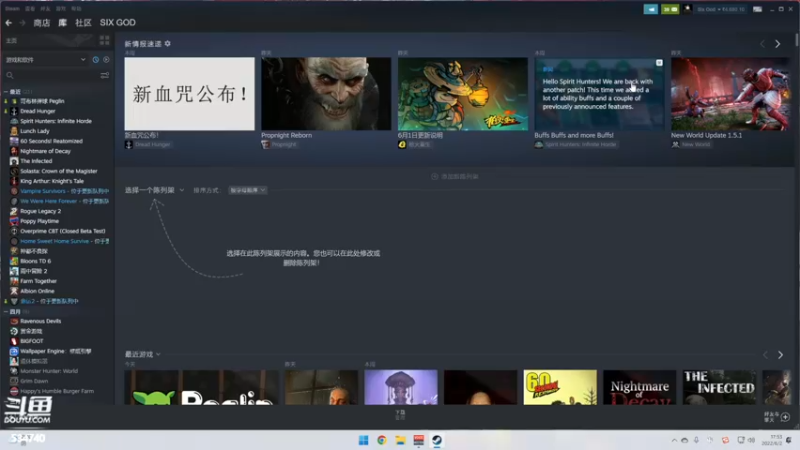This screenshot has height=450, width=800.
Task: Click the Poppy Playtime icon
Action: coord(14,221)
